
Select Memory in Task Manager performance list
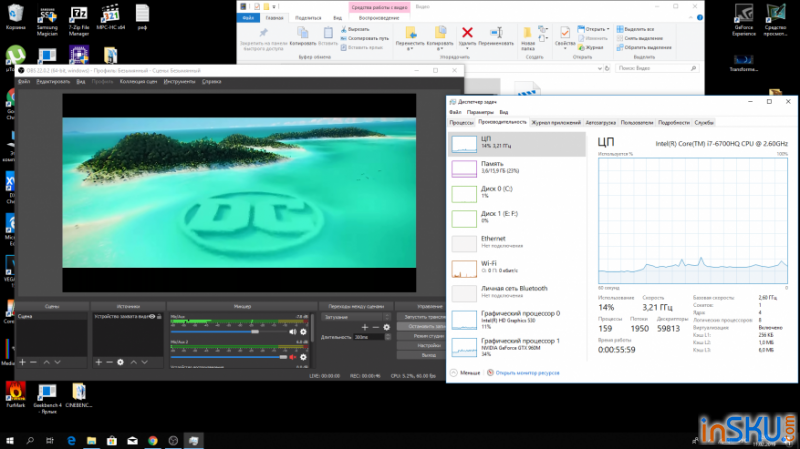[517, 168]
